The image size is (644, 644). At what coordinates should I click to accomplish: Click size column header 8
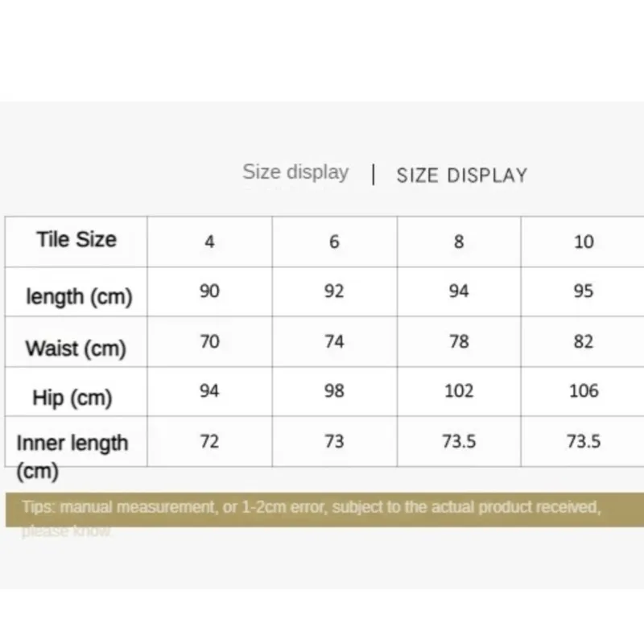click(x=459, y=242)
